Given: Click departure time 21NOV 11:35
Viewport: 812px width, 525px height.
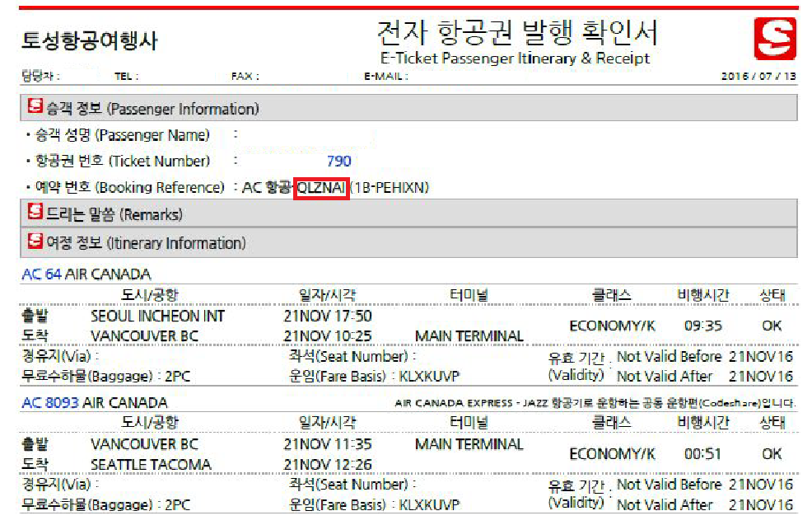Looking at the screenshot, I should [328, 444].
